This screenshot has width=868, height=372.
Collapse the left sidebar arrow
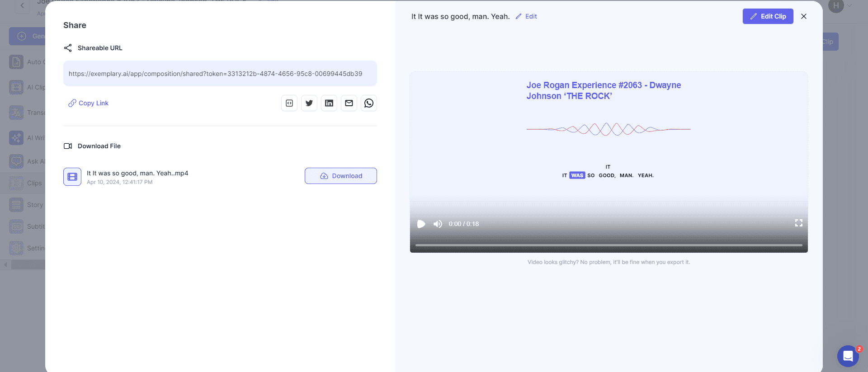[5, 264]
